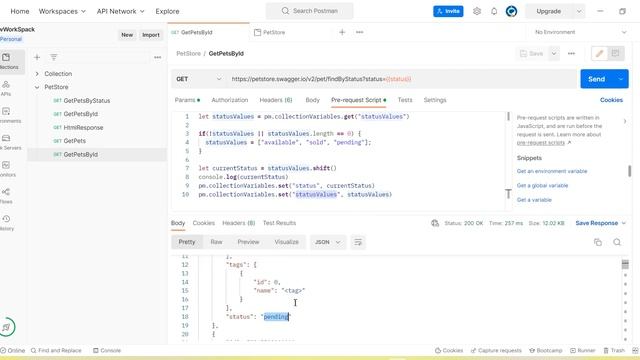Open the Cookies link beside request tabs
The image size is (640, 360).
coord(611,100)
